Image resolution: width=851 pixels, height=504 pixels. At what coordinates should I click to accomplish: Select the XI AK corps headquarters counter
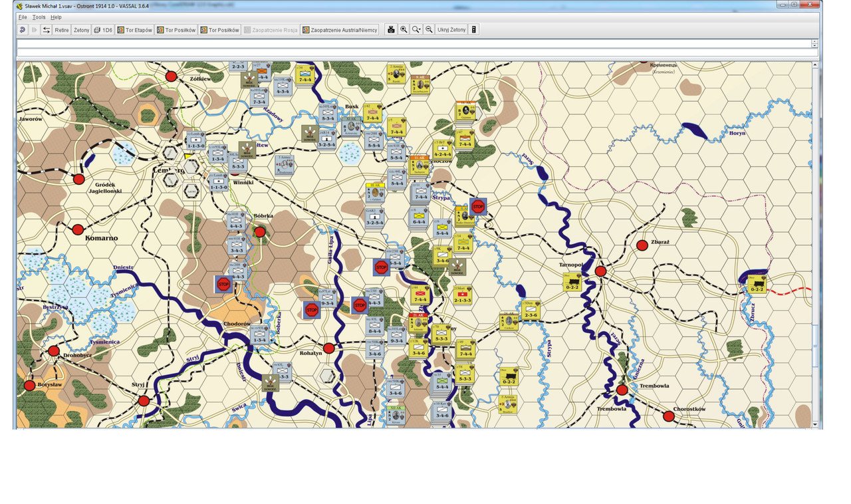click(351, 126)
